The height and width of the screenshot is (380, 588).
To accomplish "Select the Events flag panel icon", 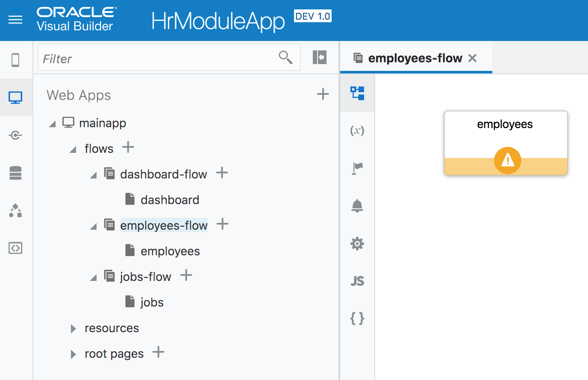I will (x=357, y=168).
